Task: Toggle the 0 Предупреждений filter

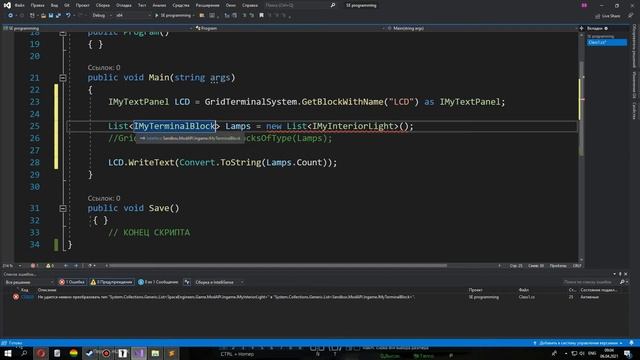Action: coord(112,282)
